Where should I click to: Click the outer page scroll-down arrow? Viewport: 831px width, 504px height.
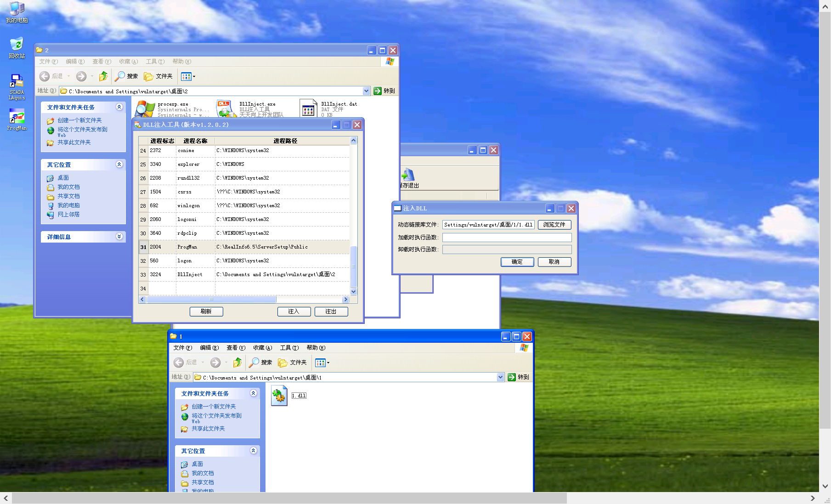pyautogui.click(x=825, y=486)
